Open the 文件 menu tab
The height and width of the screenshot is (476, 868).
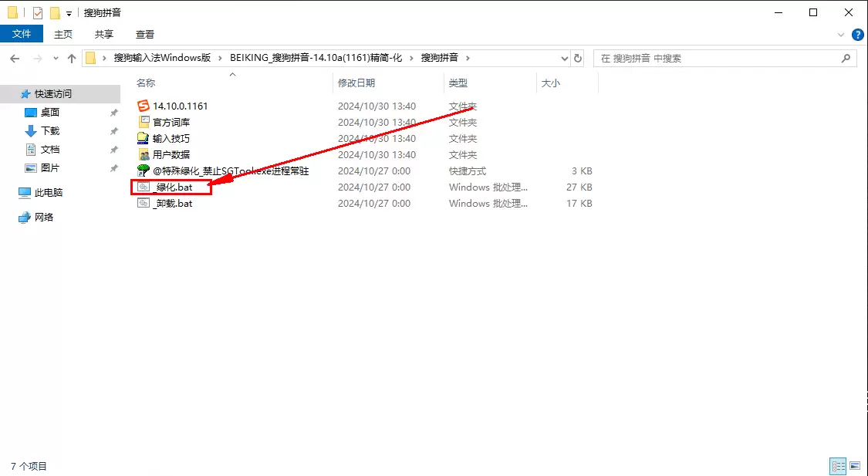coord(22,34)
